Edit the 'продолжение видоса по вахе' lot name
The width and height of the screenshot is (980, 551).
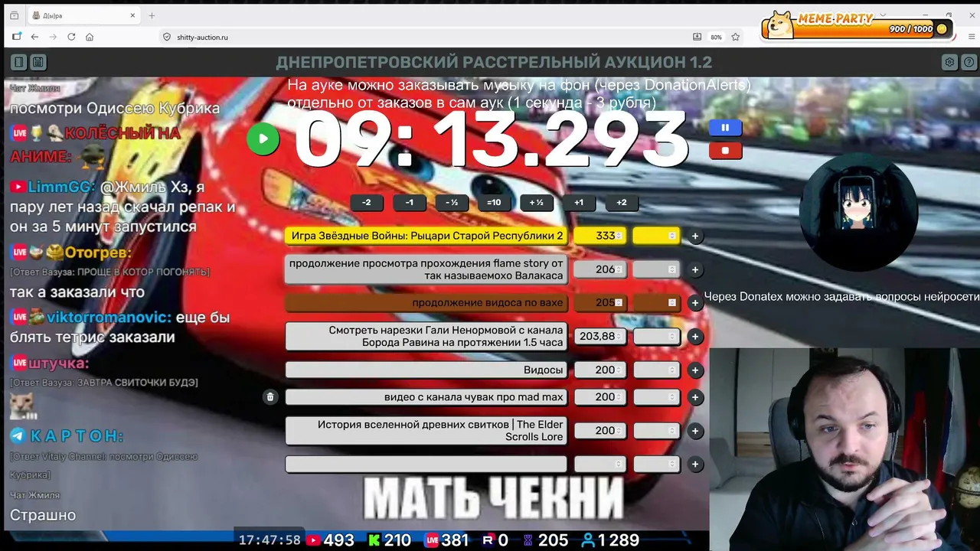(426, 303)
